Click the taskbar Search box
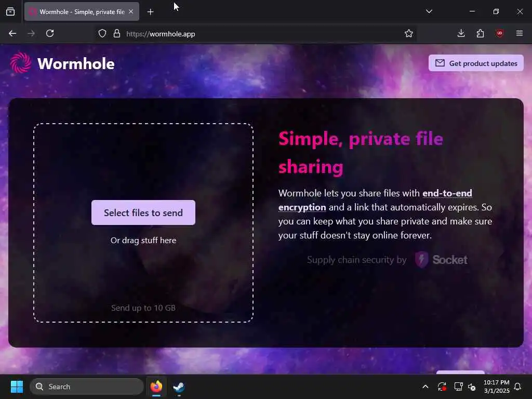This screenshot has width=532, height=399. point(87,387)
